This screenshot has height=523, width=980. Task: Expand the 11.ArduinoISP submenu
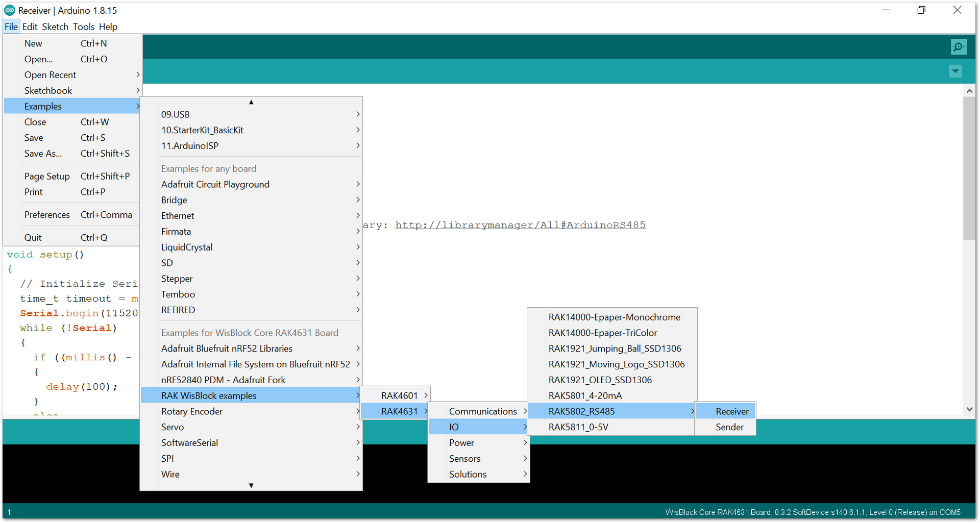pyautogui.click(x=251, y=146)
